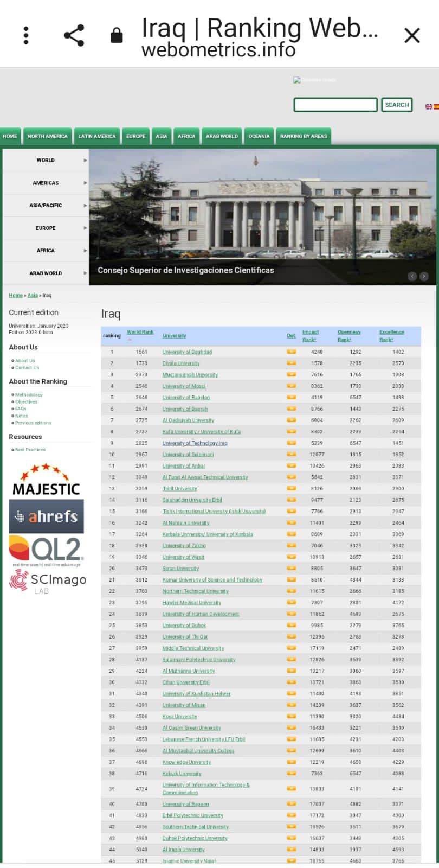Image resolution: width=439 pixels, height=868 pixels.
Task: Sort table by Det. column
Action: (x=292, y=336)
